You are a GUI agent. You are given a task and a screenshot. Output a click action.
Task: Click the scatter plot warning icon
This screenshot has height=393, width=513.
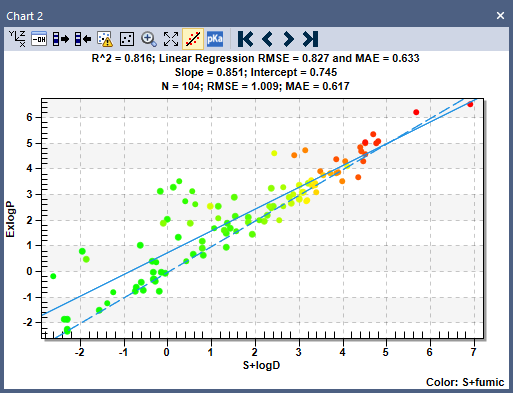pos(105,39)
